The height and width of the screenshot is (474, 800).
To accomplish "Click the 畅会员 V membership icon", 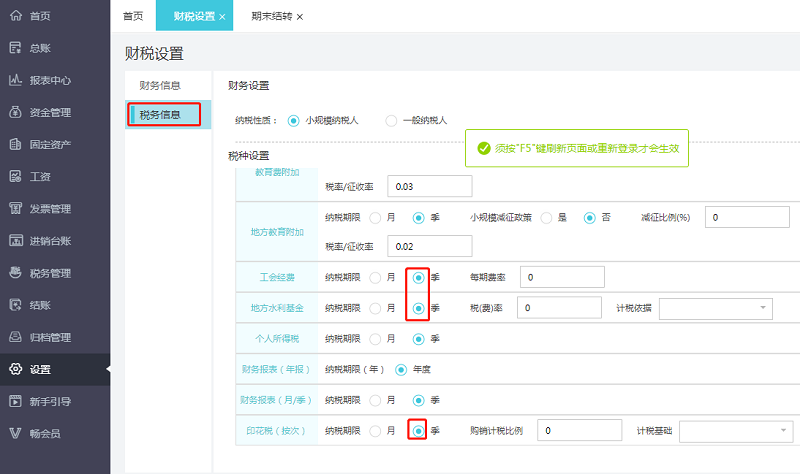I will [16, 434].
